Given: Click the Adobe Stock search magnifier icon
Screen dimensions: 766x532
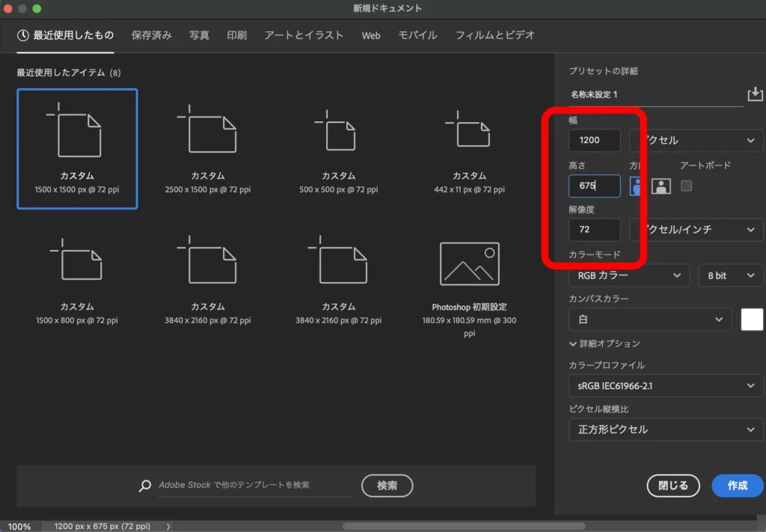Looking at the screenshot, I should pyautogui.click(x=144, y=485).
